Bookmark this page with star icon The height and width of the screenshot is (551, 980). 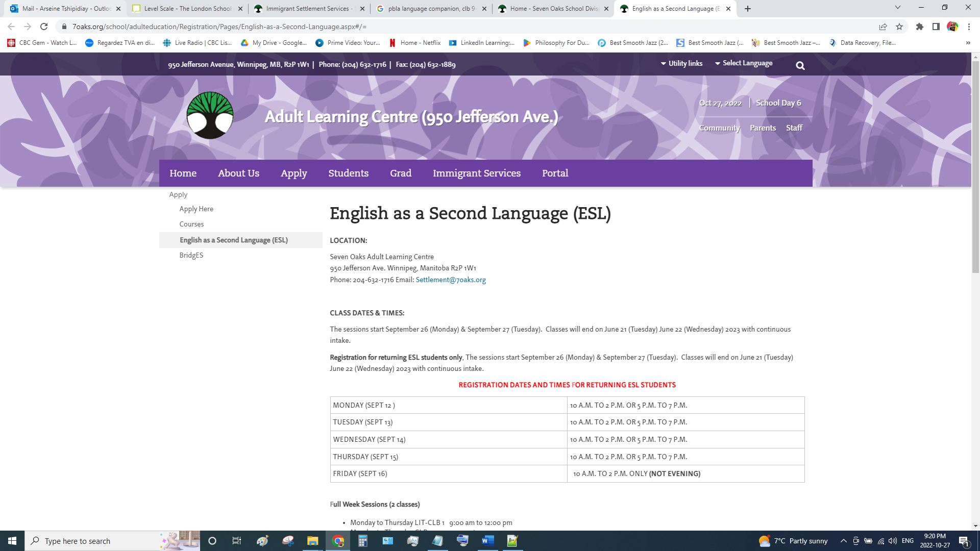[x=899, y=27]
